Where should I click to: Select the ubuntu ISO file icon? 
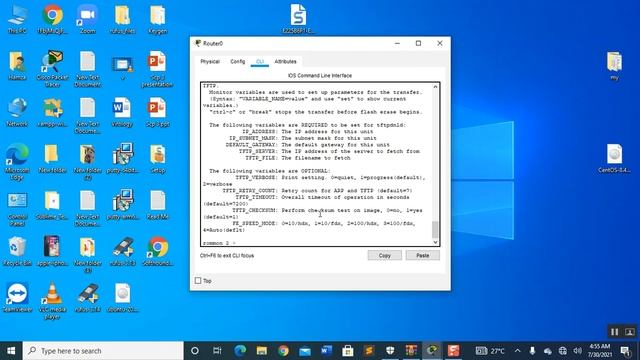coord(122,298)
